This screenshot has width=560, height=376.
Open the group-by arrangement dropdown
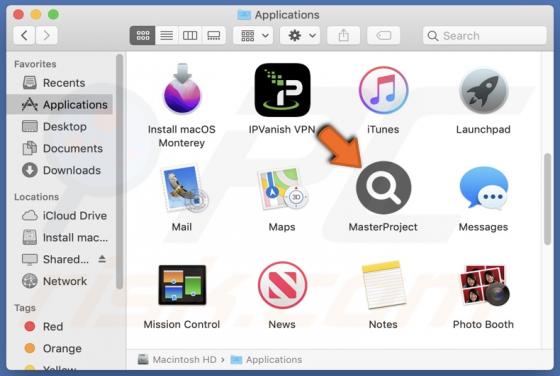(253, 35)
